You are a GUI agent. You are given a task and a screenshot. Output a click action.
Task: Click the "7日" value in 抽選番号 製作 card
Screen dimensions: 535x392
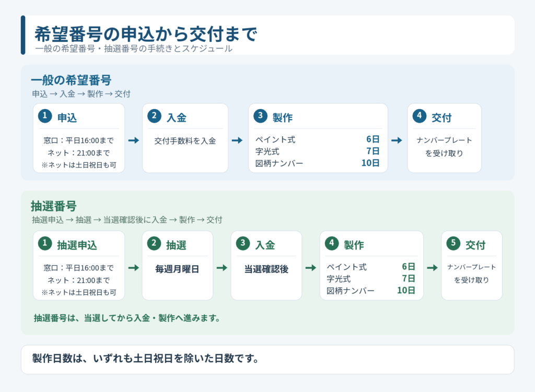pos(409,279)
